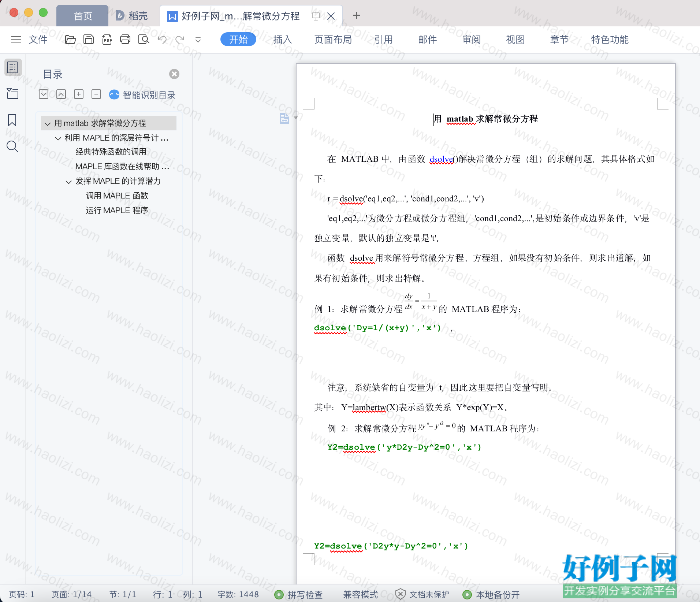The height and width of the screenshot is (602, 700).
Task: Click 智能识别目录 button
Action: (142, 95)
